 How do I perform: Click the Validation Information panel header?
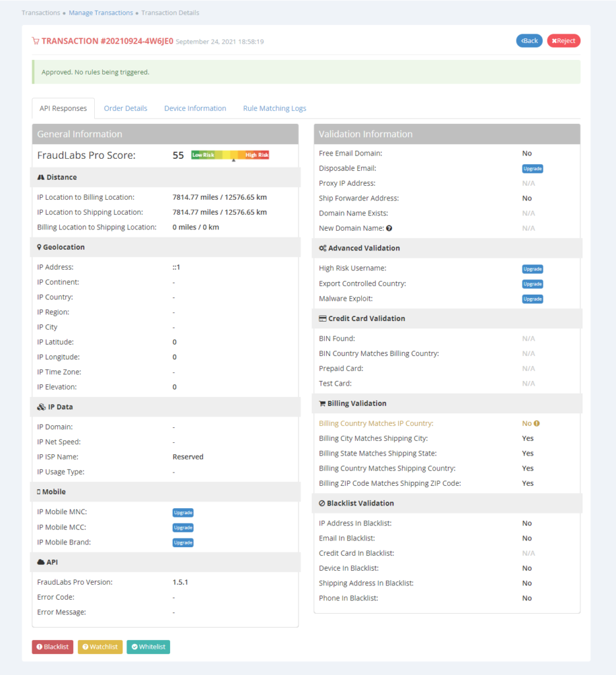(447, 134)
